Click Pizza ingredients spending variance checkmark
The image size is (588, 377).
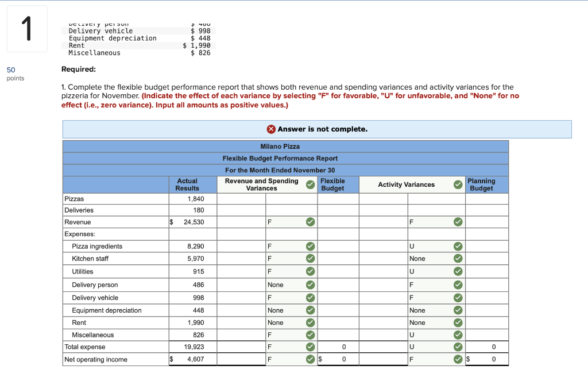(x=310, y=247)
